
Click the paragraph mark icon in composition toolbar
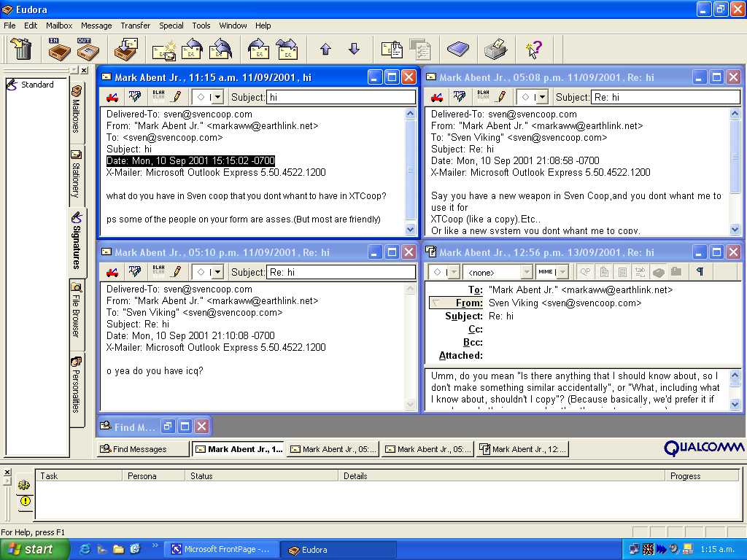pyautogui.click(x=700, y=272)
